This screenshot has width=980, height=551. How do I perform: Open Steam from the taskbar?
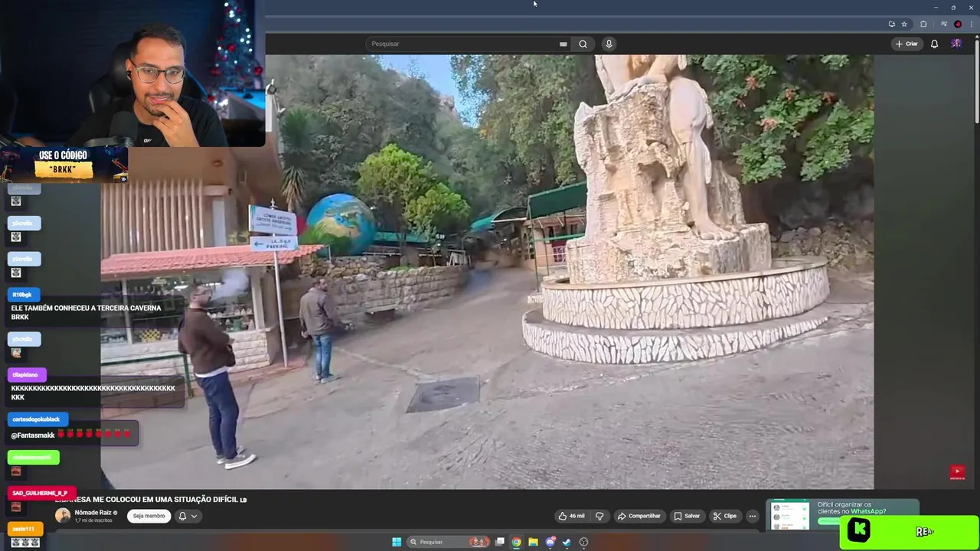click(x=567, y=542)
